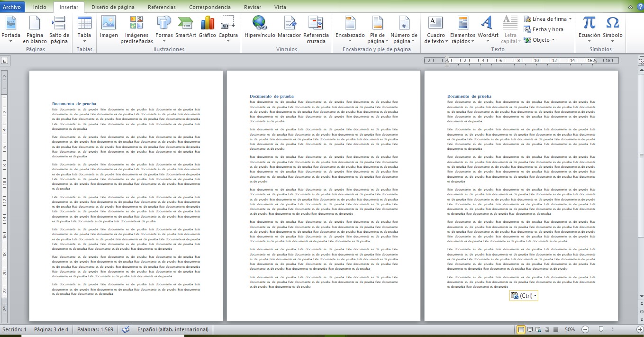Insert a Página en blanco
The height and width of the screenshot is (337, 644).
point(34,29)
